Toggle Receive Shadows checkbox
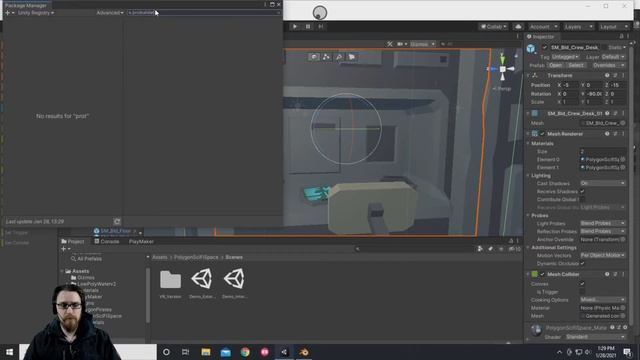Viewport: 640px width, 360px height. tap(582, 191)
